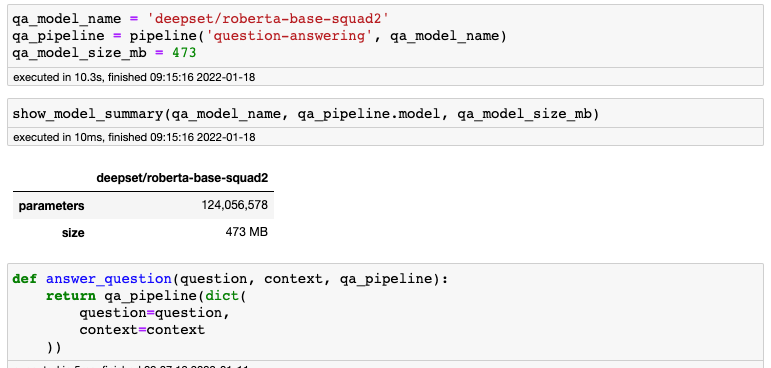
Task: Click the 'return qa_pipeline(dict(' line
Action: 146,296
